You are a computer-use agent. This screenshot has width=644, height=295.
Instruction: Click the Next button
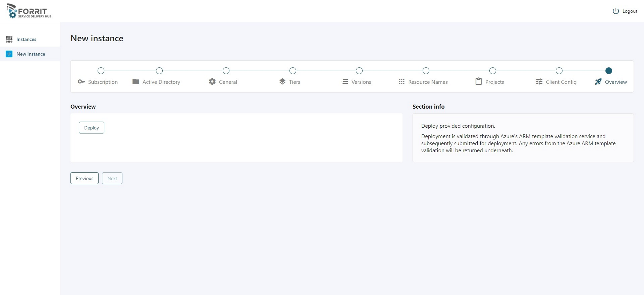tap(112, 178)
